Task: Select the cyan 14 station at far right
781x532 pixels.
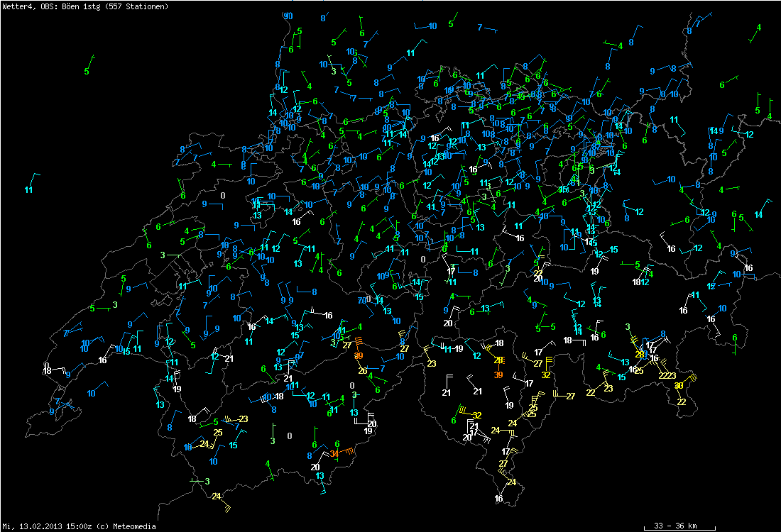Action: (758, 214)
